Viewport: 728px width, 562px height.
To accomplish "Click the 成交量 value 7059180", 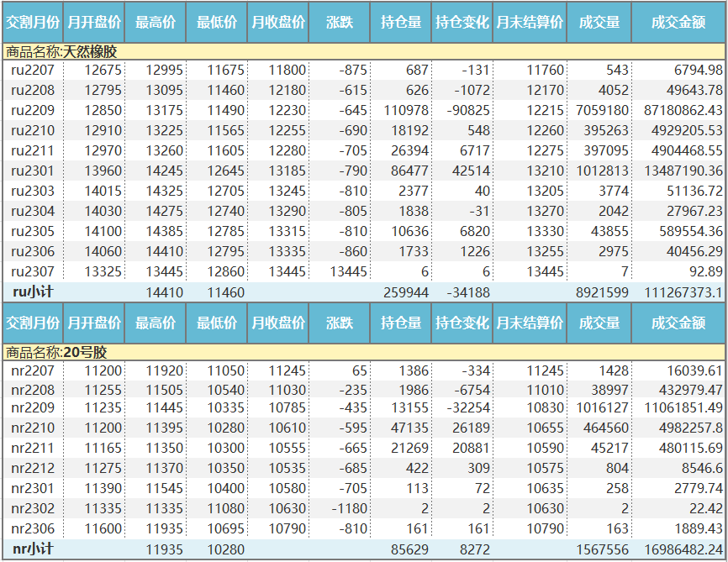I will (602, 111).
